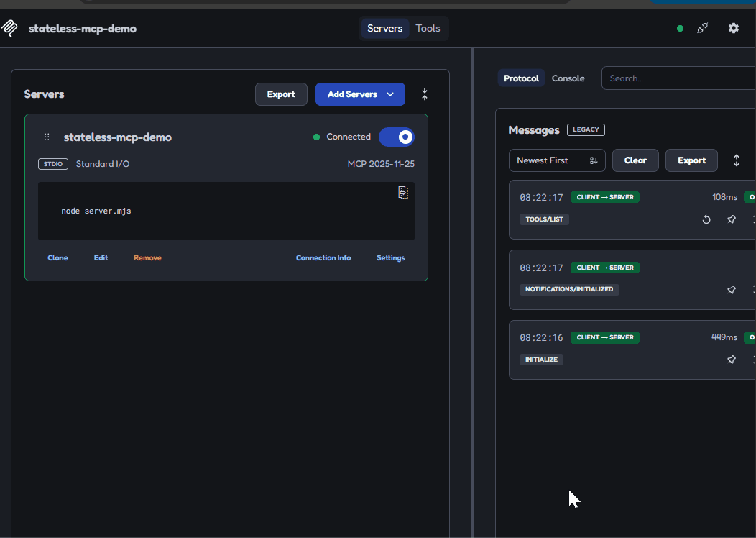Select the Protocol tab
Screen dimensions: 756x538
tap(521, 78)
